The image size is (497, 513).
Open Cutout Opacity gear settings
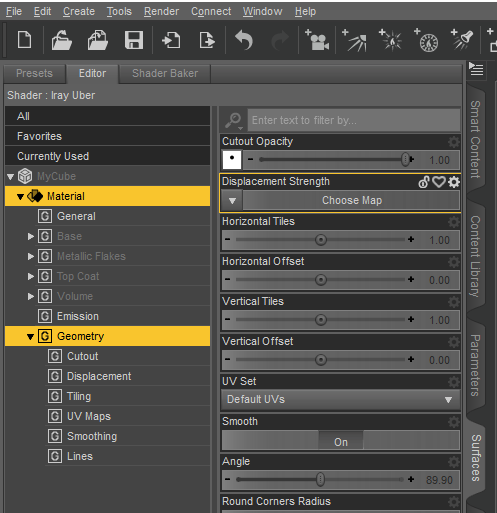point(454,142)
